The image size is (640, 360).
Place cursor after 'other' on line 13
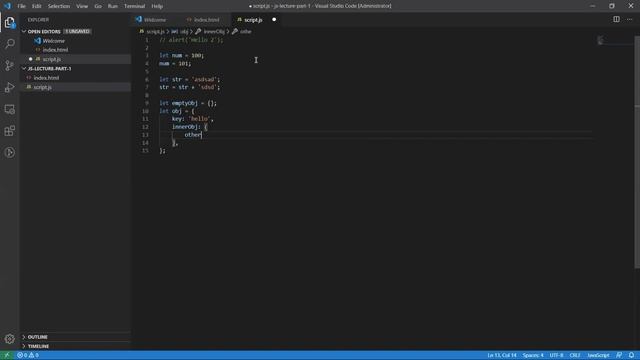202,135
